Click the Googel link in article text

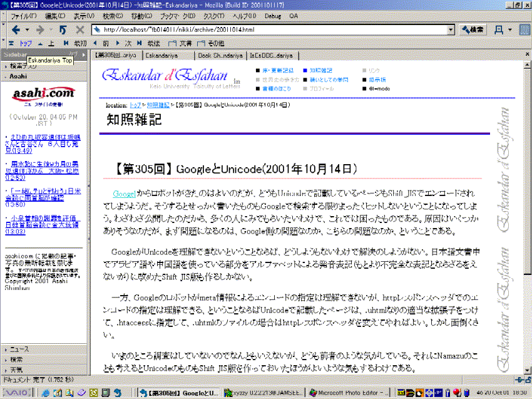124,194
